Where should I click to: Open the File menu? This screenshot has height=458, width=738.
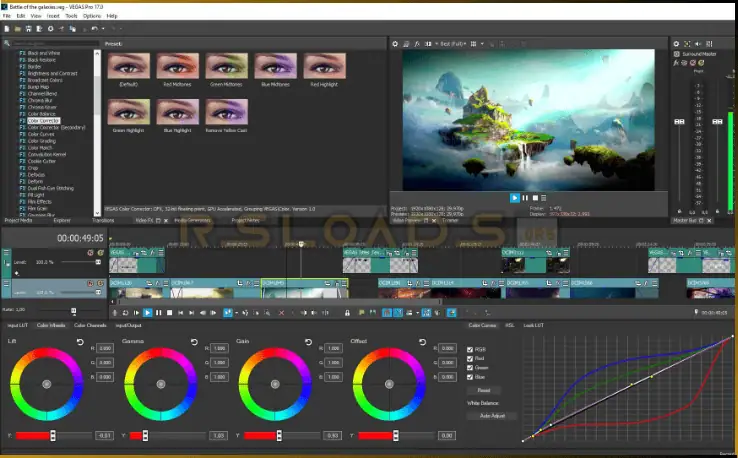coord(7,16)
